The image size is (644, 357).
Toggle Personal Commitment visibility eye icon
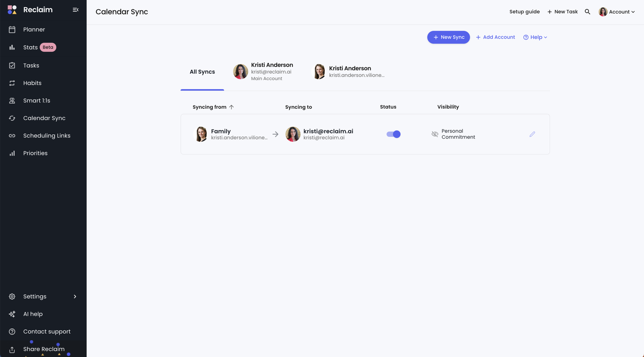coord(435,134)
